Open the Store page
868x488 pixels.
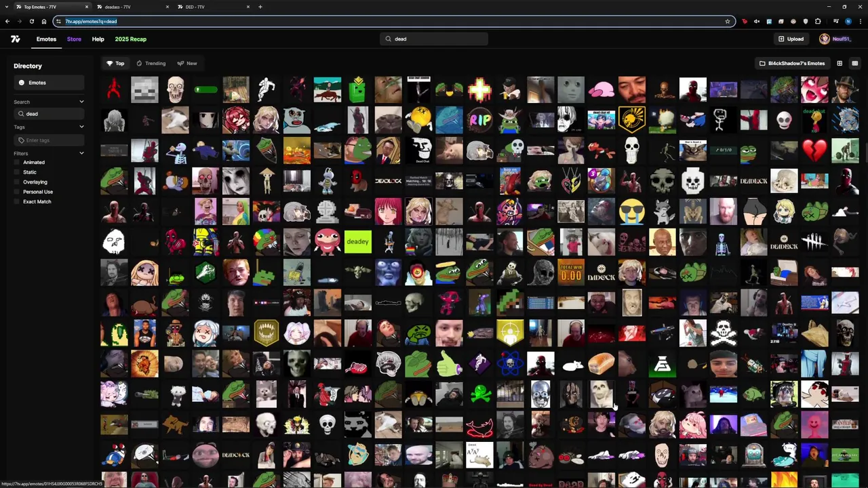pyautogui.click(x=74, y=39)
